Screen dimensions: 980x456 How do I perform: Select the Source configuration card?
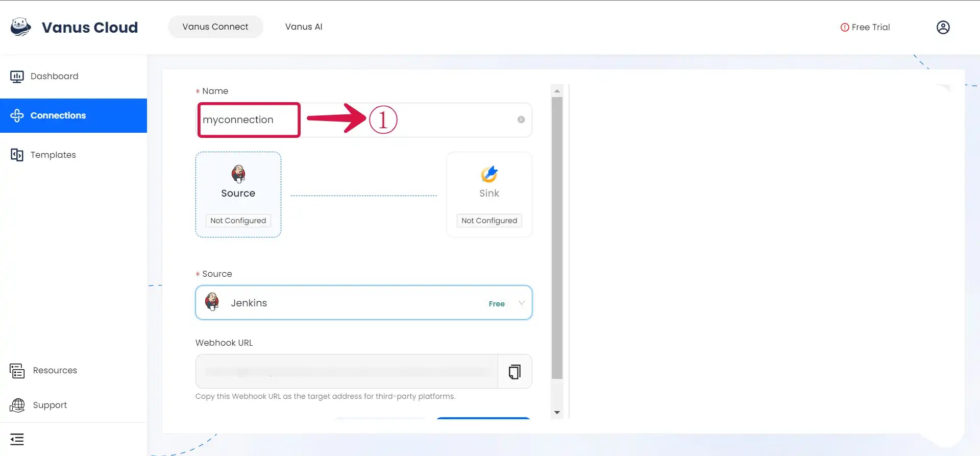pos(238,195)
